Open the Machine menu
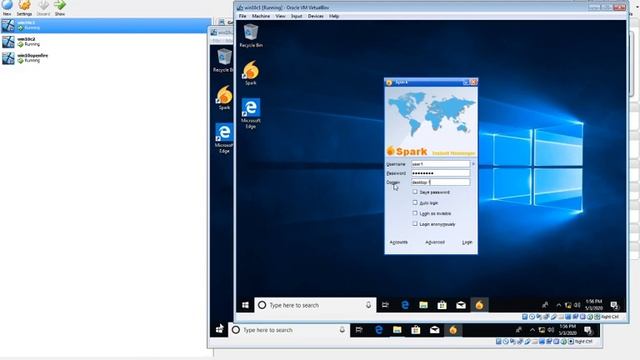This screenshot has width=640, height=360. point(261,16)
